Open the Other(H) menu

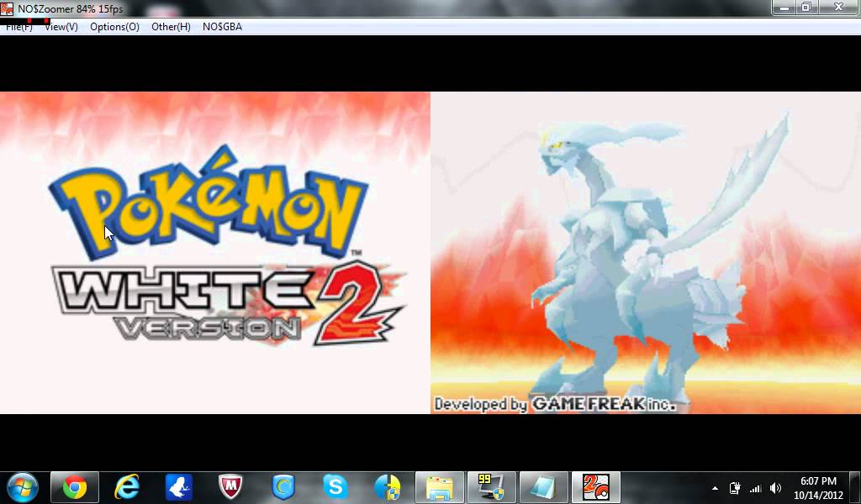click(x=171, y=26)
